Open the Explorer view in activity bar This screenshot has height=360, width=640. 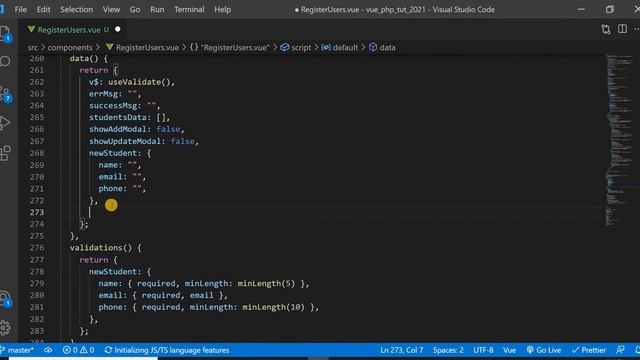point(5,33)
